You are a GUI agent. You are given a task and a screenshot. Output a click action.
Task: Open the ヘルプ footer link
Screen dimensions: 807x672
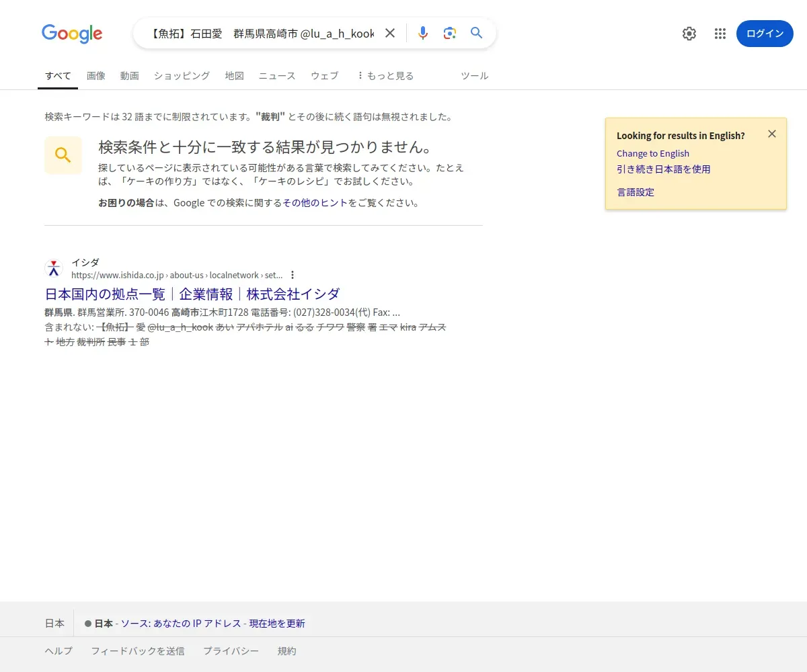point(59,651)
